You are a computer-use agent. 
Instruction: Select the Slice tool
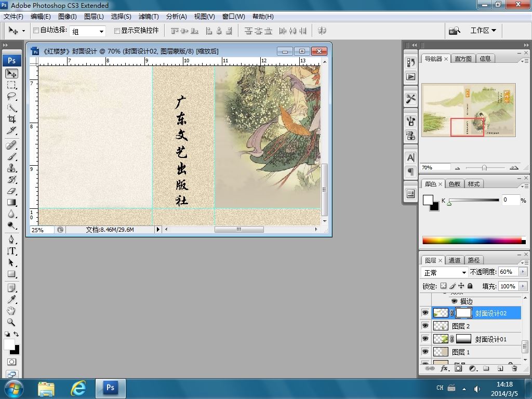12,130
